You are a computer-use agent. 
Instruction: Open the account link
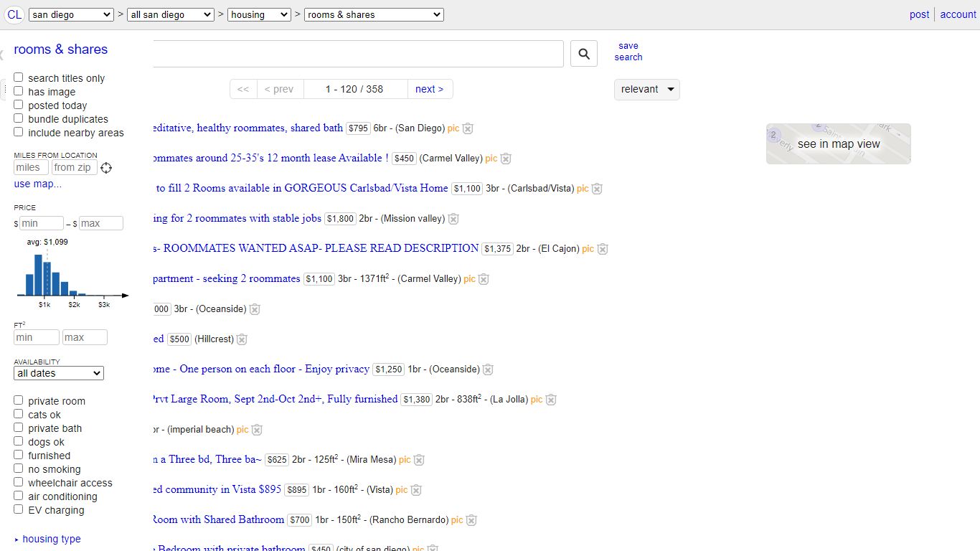tap(958, 14)
